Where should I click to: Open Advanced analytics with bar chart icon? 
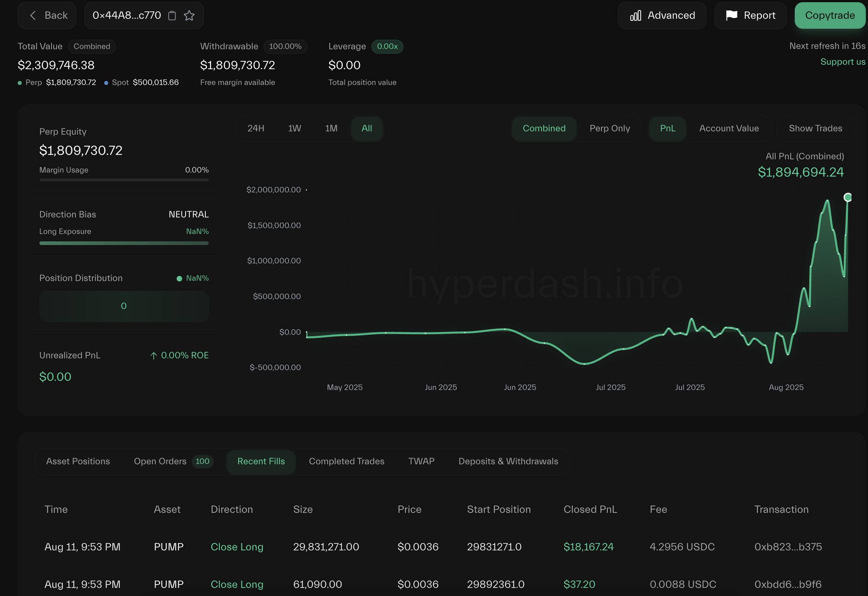point(662,15)
